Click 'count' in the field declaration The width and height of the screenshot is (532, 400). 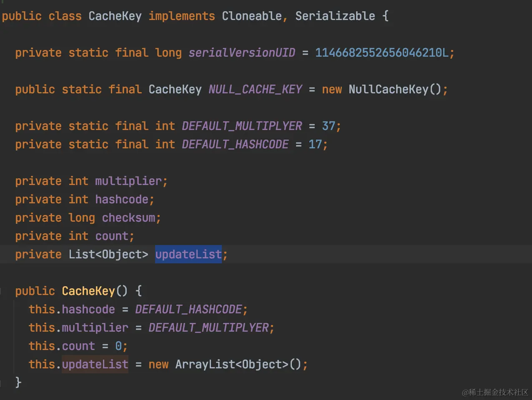click(112, 236)
